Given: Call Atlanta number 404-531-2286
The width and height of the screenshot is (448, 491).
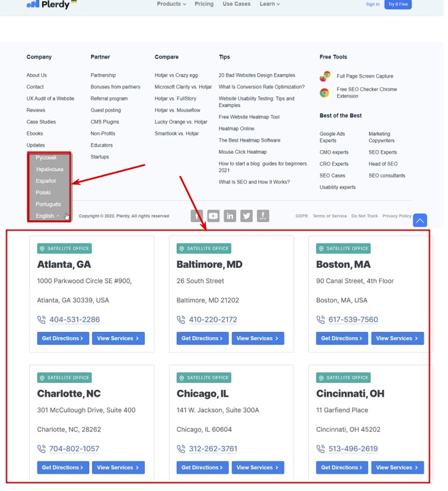Looking at the screenshot, I should click(x=75, y=319).
